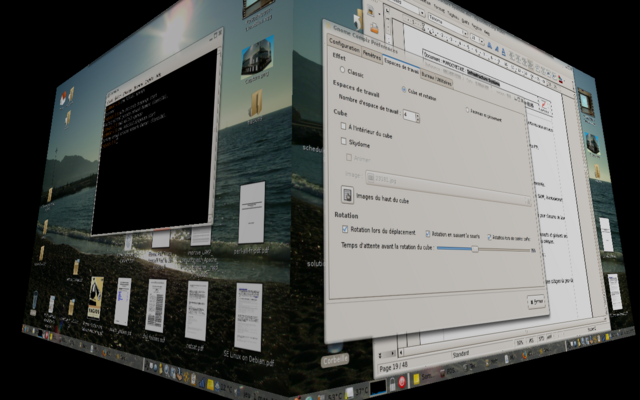Open SE Linux on Debian.pdf desktop file
The height and width of the screenshot is (400, 640).
(248, 318)
